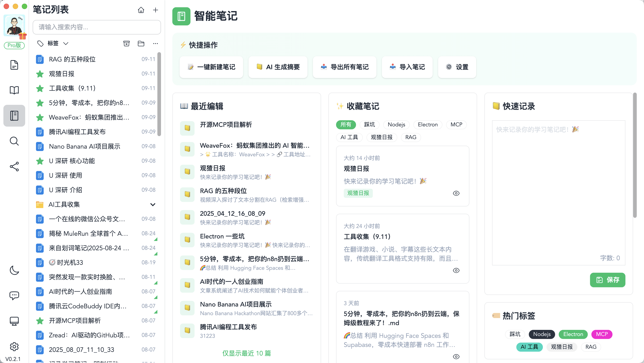Click the main dashboard scrollbar on right

tap(634, 155)
